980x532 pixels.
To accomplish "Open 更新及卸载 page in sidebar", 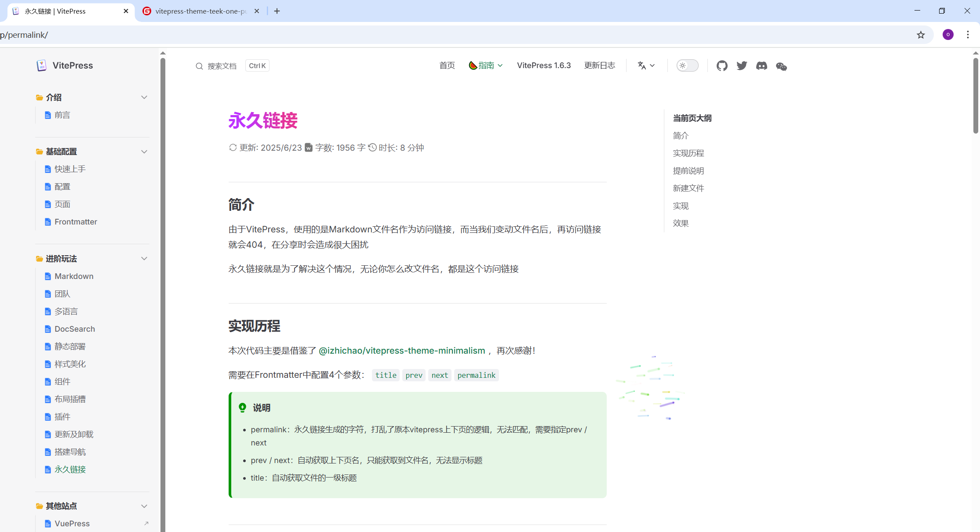I will coord(74,434).
